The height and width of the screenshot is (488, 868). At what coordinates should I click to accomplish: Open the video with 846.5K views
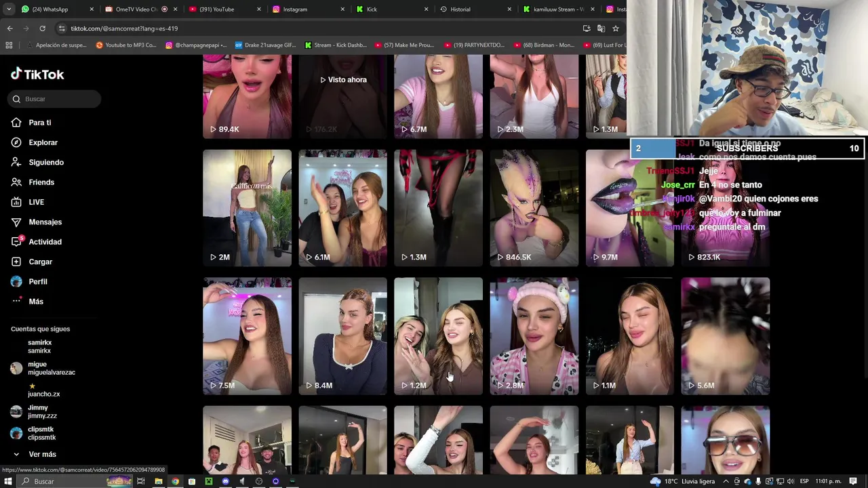tap(534, 208)
